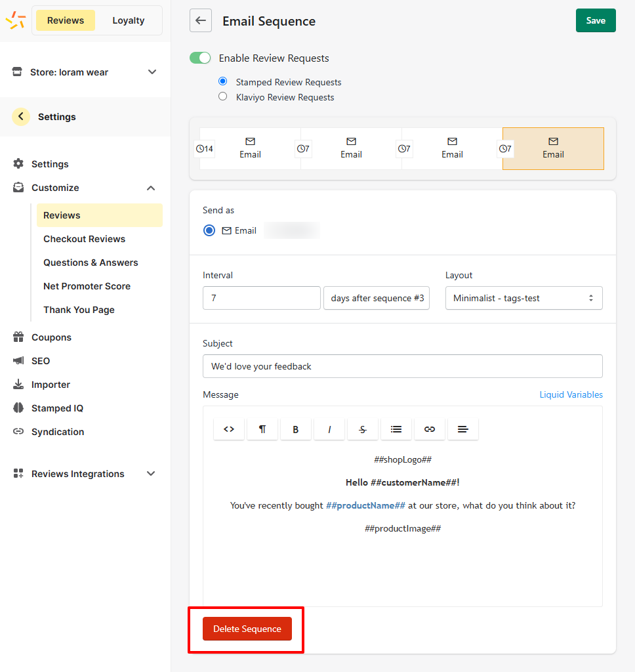
Task: Select Klaviyo Review Requests radio option
Action: point(223,96)
